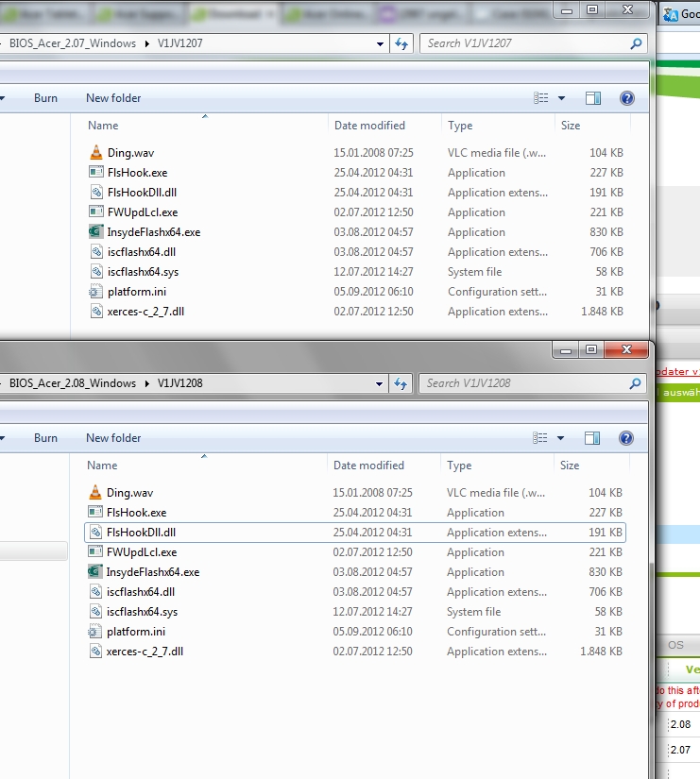The height and width of the screenshot is (779, 700).
Task: Expand breadcrumb arrow after BIOS_Acer_2.08_Windows
Action: (146, 383)
